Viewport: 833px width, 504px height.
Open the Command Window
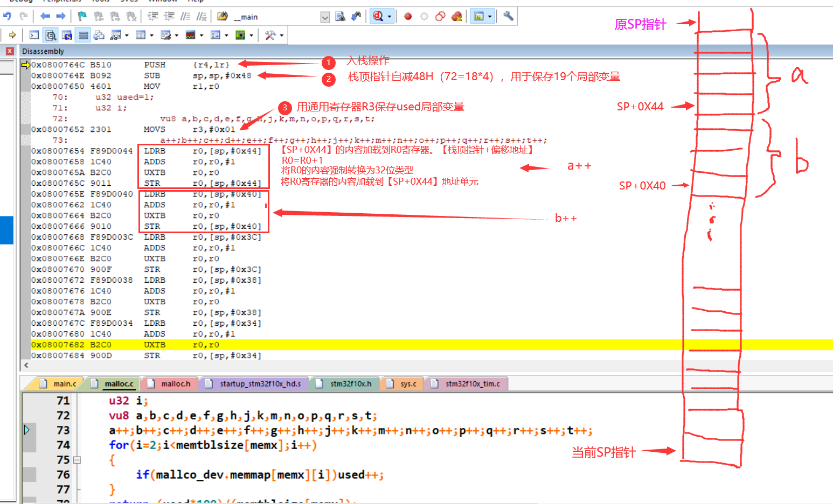coord(34,34)
